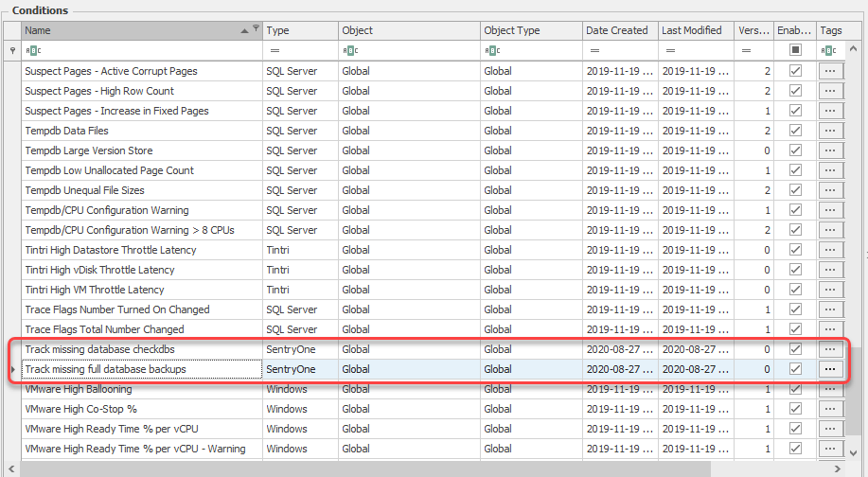Disable the Track missing database checkdbs condition
868x477 pixels.
tap(795, 349)
